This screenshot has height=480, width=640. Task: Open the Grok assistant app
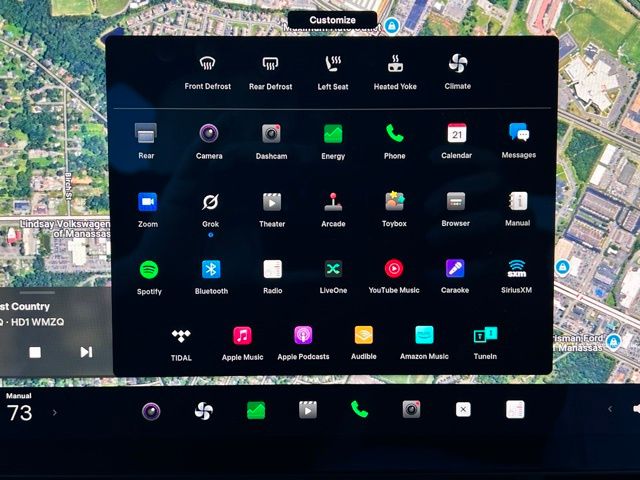tap(210, 202)
